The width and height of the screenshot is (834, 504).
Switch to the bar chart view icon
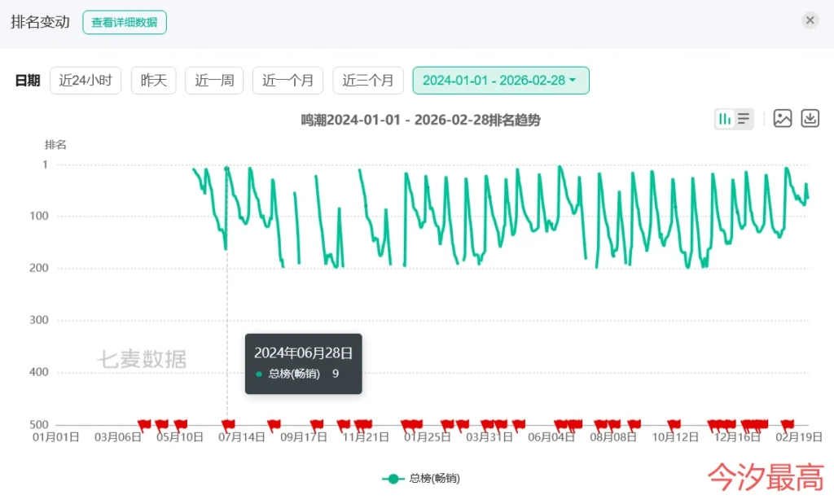[724, 120]
